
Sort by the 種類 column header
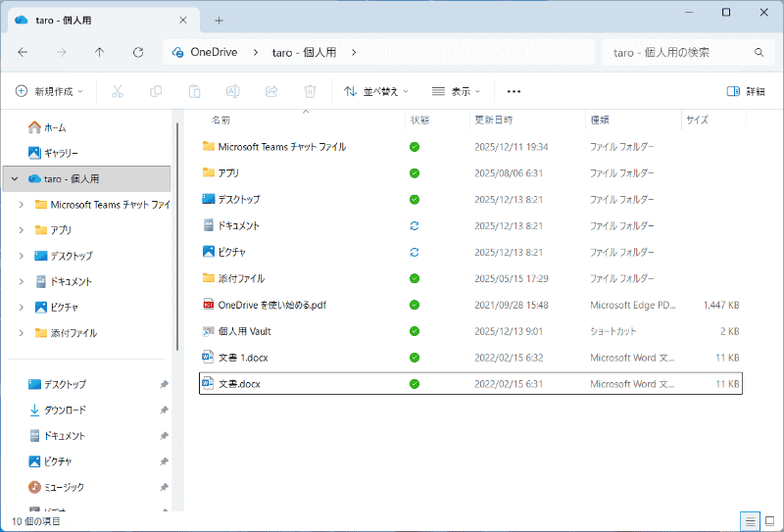[600, 120]
